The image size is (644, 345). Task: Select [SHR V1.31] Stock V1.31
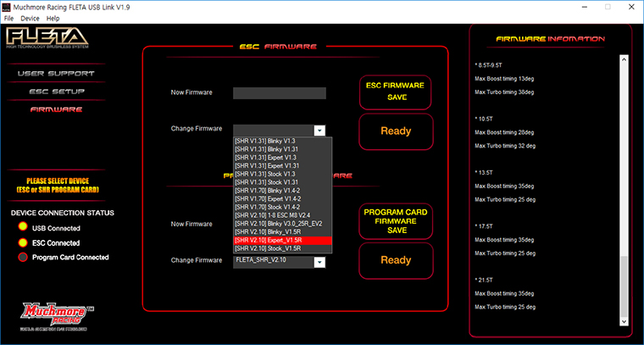282,182
